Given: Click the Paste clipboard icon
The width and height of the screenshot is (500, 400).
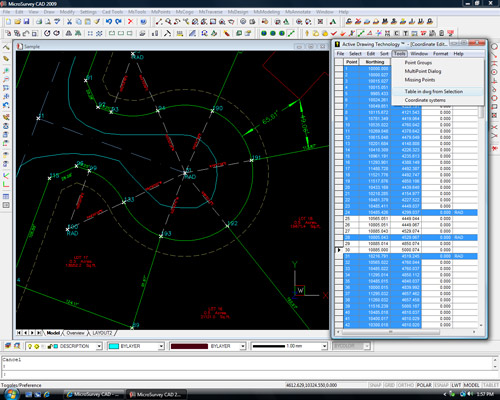Looking at the screenshot, I should [x=88, y=22].
